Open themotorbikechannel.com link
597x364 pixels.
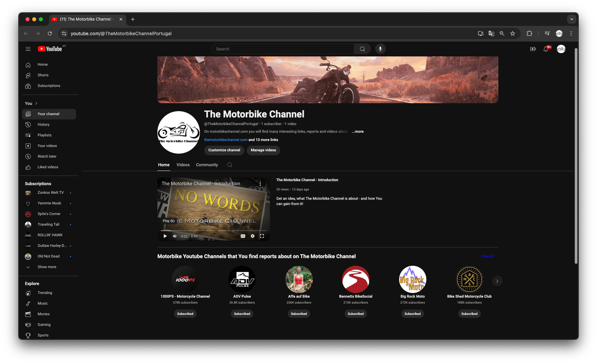tap(225, 140)
